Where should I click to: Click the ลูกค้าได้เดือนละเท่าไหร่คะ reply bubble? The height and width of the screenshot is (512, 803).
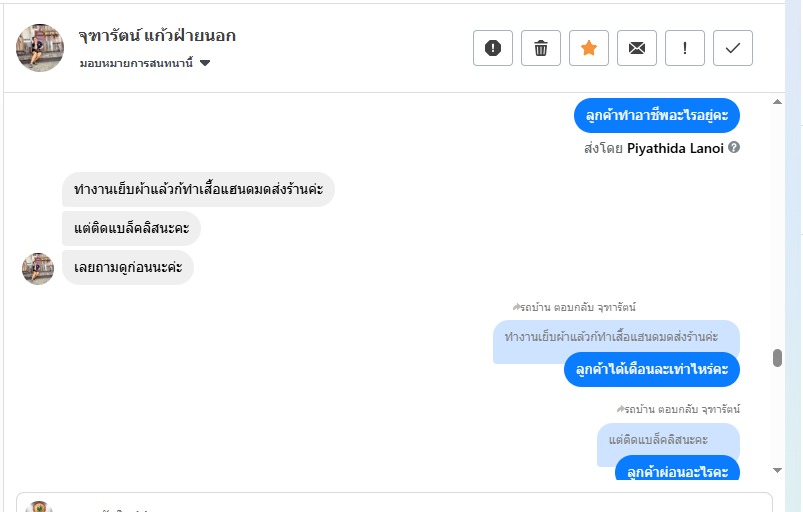[x=651, y=370]
